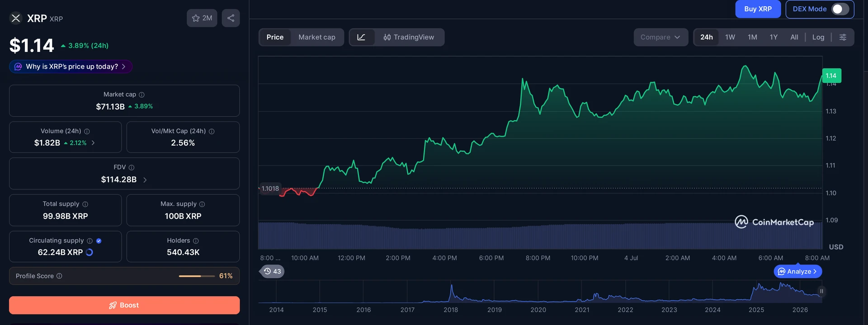
Task: Select the Market cap tab
Action: (x=317, y=37)
